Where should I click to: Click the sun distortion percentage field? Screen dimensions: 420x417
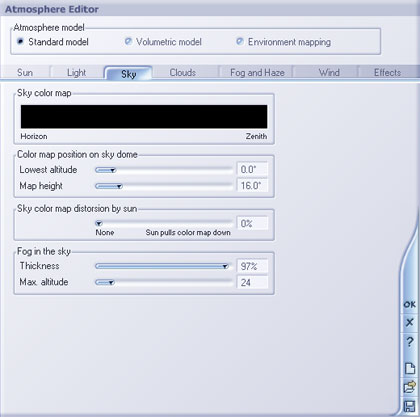pos(252,223)
